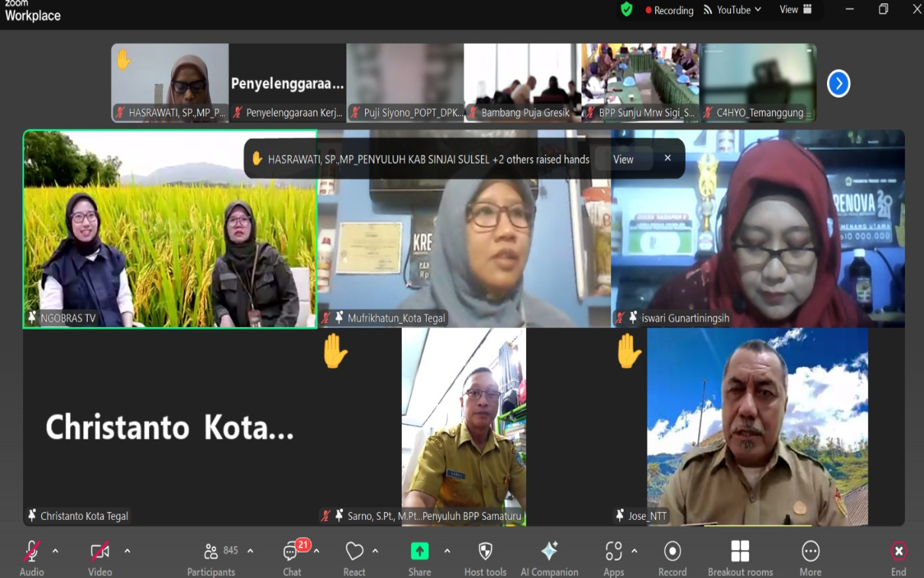Expand video options arrow next to Video
The height and width of the screenshot is (578, 924).
point(127,550)
